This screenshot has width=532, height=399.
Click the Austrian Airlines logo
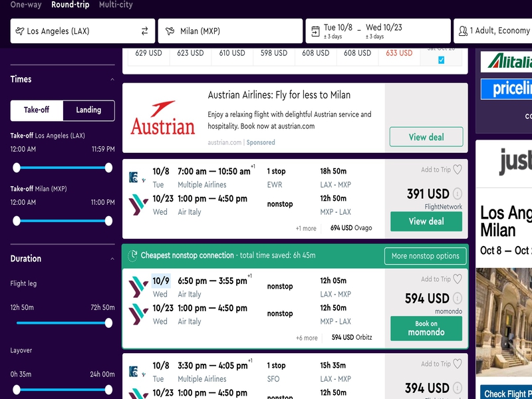click(163, 118)
